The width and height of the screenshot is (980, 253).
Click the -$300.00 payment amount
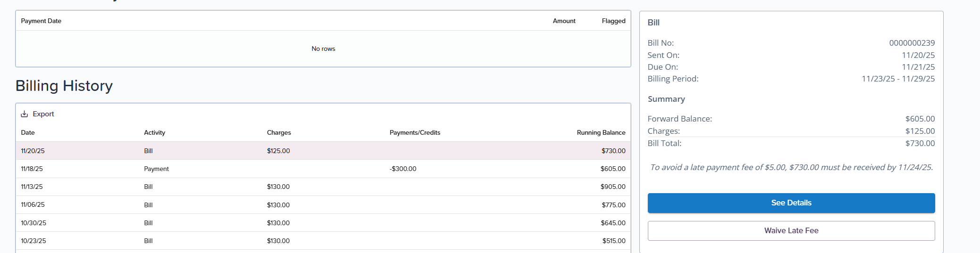(x=403, y=169)
